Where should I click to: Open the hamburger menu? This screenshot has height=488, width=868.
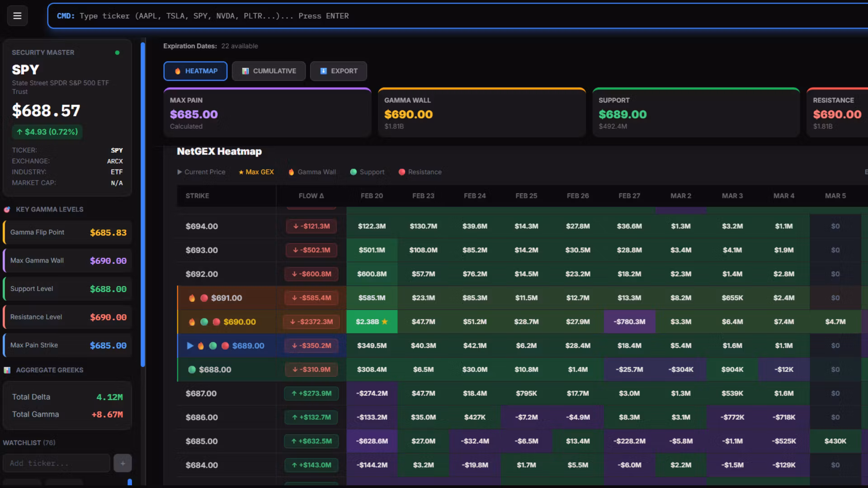tap(17, 16)
